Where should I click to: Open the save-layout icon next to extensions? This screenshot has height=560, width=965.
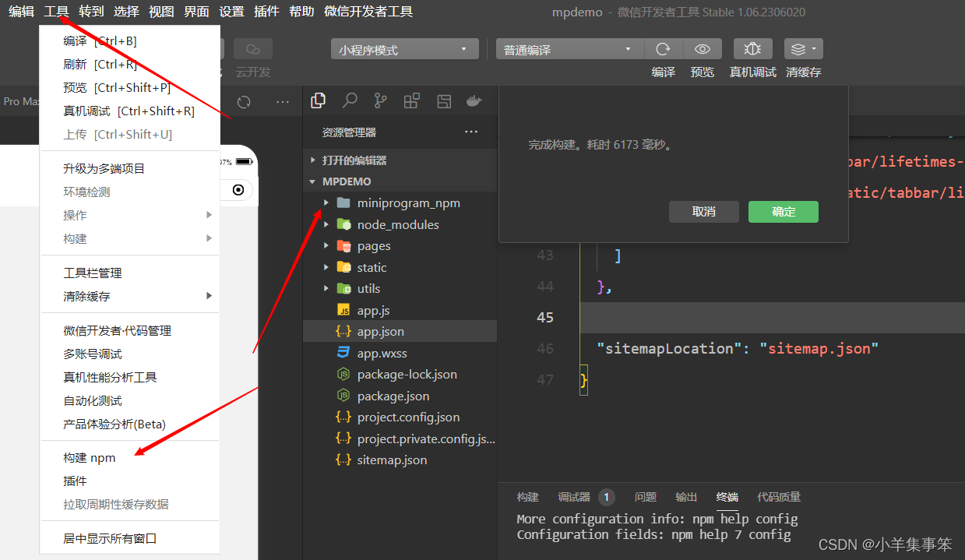click(444, 100)
